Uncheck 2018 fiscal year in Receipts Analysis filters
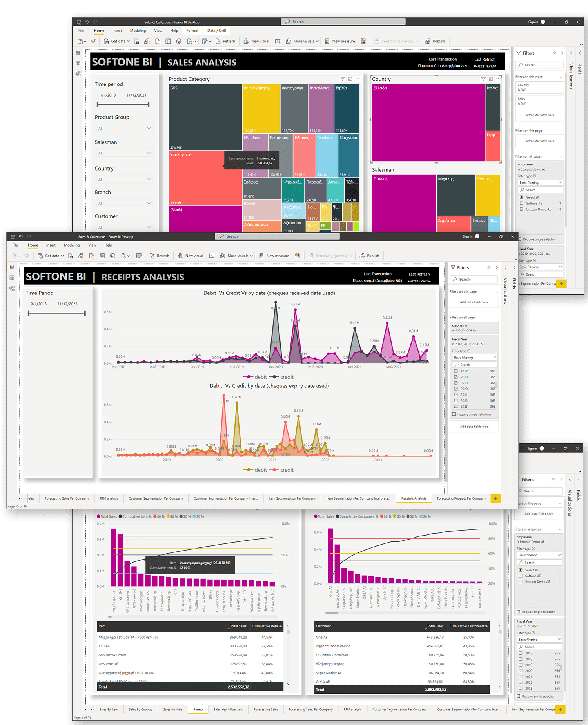This screenshot has height=725, width=588. [x=456, y=377]
